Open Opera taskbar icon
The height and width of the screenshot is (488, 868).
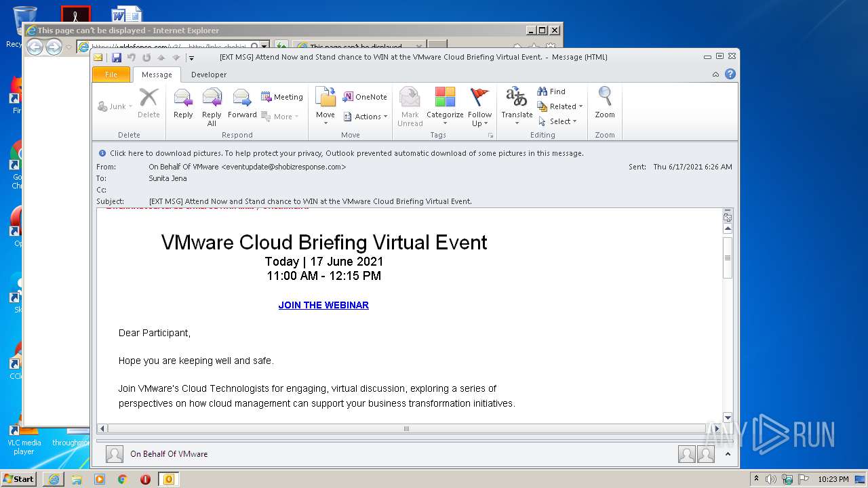coord(145,479)
